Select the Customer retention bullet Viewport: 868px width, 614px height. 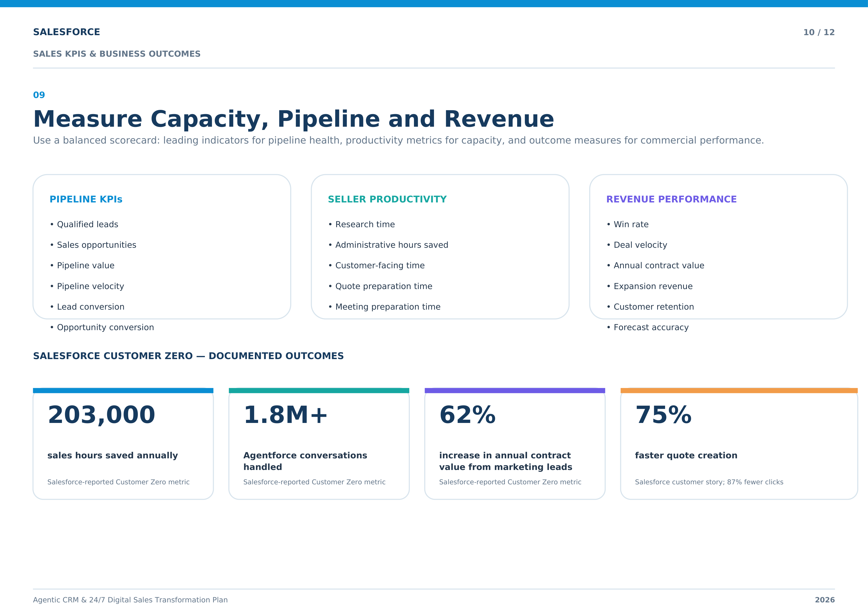click(x=650, y=307)
